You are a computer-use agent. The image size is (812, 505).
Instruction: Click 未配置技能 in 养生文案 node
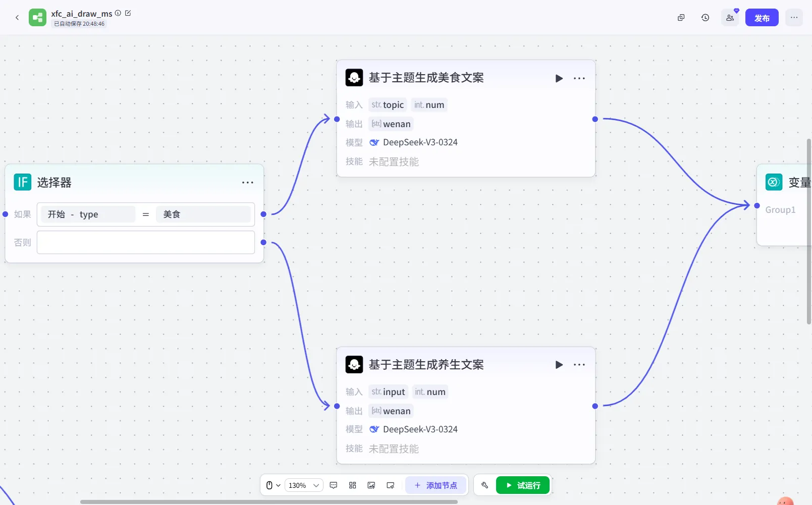point(394,449)
